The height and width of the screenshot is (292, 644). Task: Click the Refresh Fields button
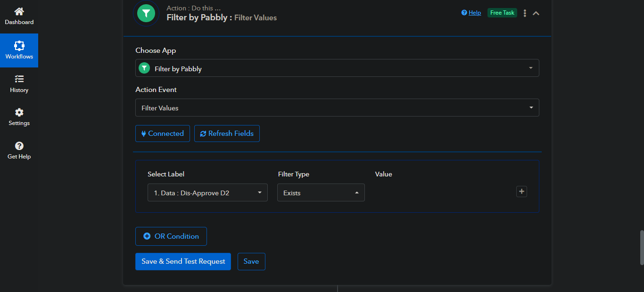coord(227,133)
